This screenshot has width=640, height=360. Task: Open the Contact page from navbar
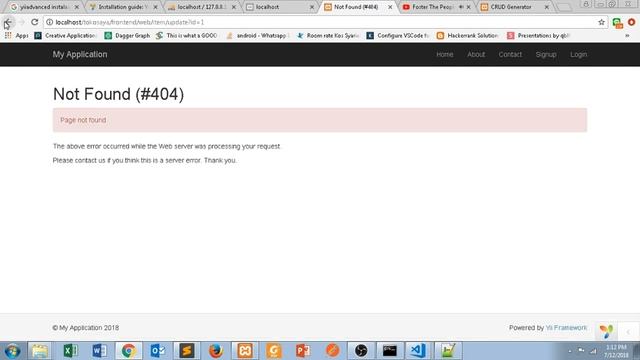[x=510, y=54]
